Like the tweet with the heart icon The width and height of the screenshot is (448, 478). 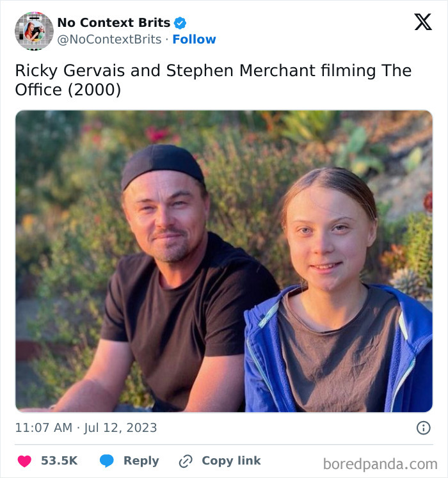tap(24, 461)
